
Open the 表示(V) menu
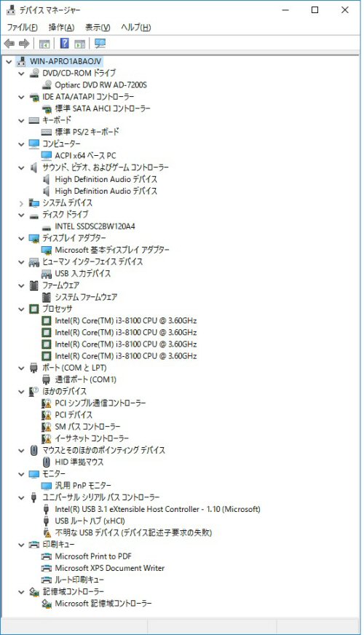[x=98, y=28]
